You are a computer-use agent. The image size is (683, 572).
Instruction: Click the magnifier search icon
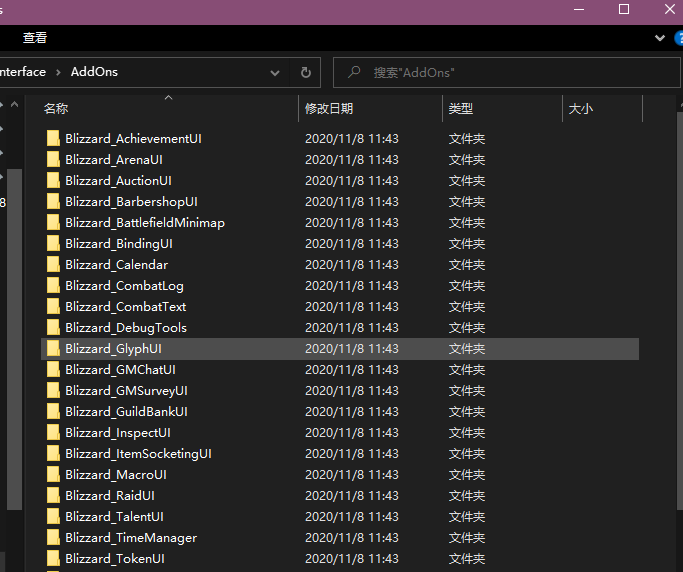(354, 72)
